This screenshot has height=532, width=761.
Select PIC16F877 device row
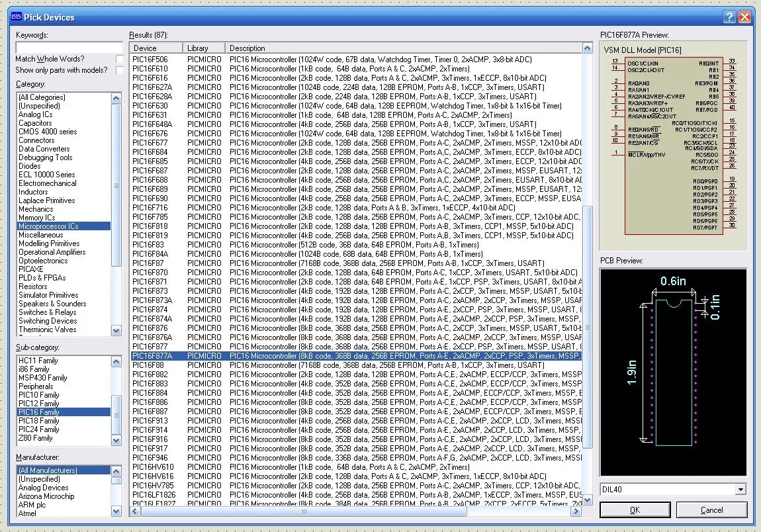tap(356, 347)
